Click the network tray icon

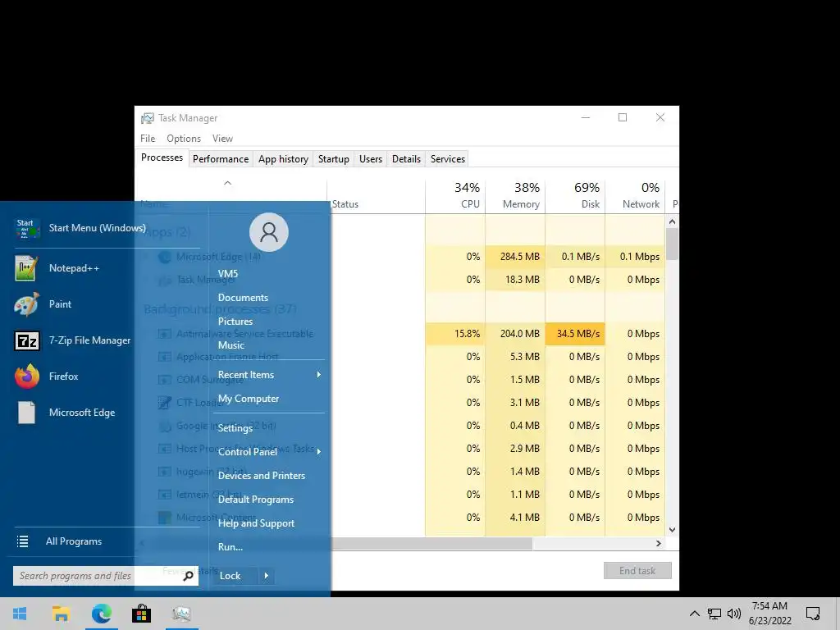(x=714, y=614)
